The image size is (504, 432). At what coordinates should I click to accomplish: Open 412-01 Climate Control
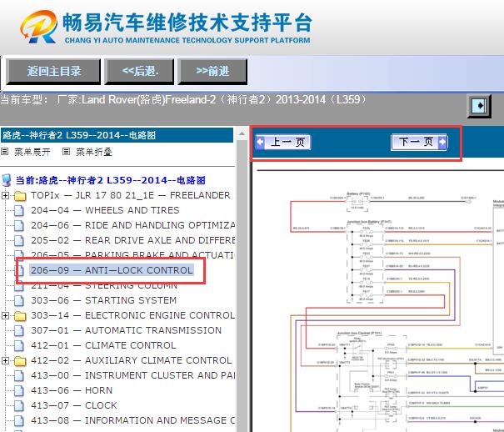(103, 345)
